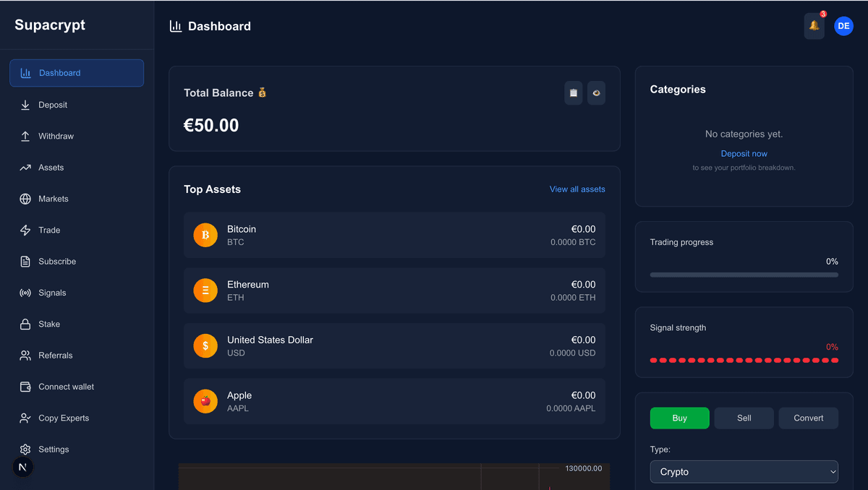The image size is (868, 490).
Task: Click the round N logo badge
Action: [x=22, y=467]
